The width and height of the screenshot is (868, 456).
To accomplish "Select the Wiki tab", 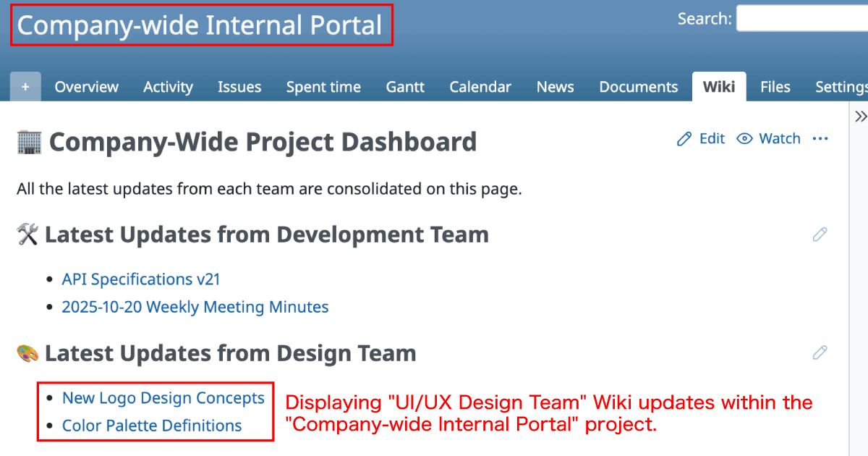I will [x=718, y=86].
